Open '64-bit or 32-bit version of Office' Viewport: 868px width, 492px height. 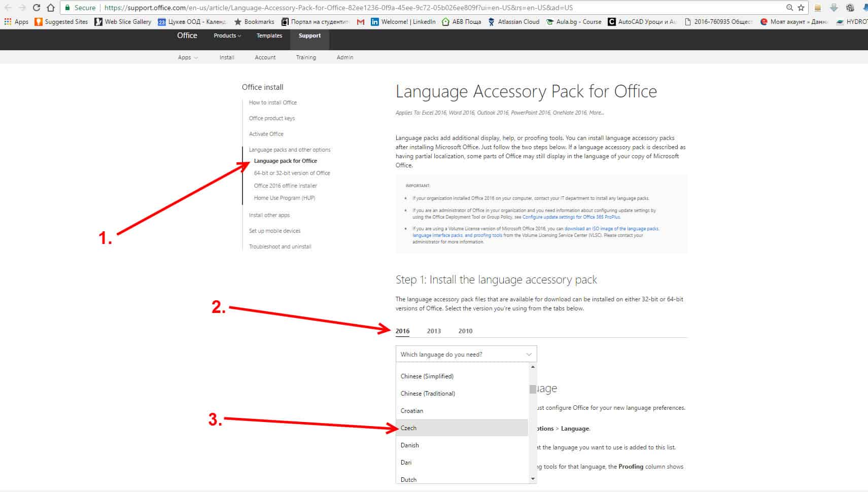[x=292, y=173]
